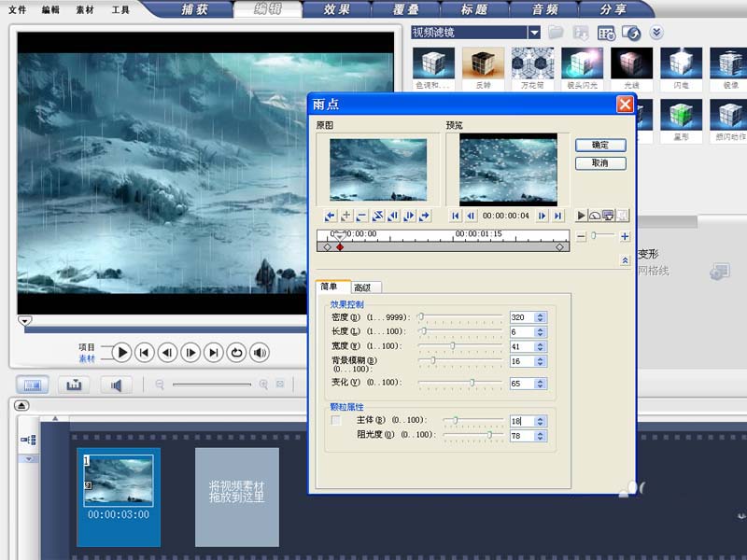
Task: Switch to Timeline view
Action: tap(75, 385)
